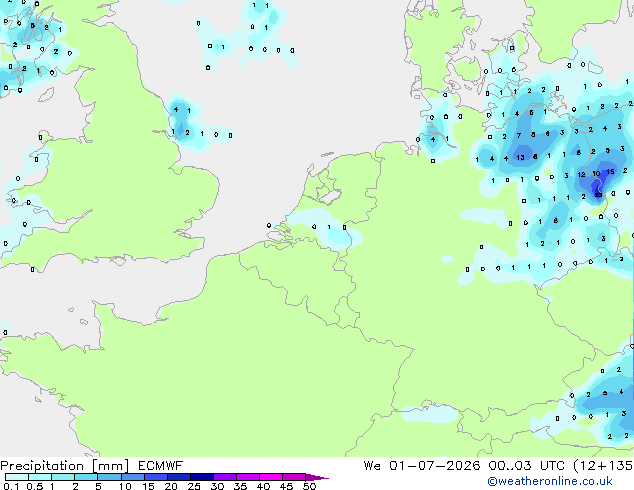
Task: Click the 'ECMWF' model label
Action: coord(161,466)
